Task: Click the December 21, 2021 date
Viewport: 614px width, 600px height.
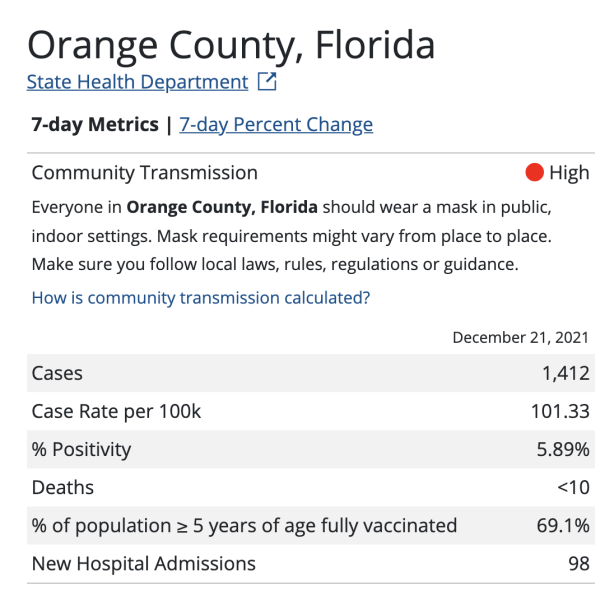Action: coord(521,338)
